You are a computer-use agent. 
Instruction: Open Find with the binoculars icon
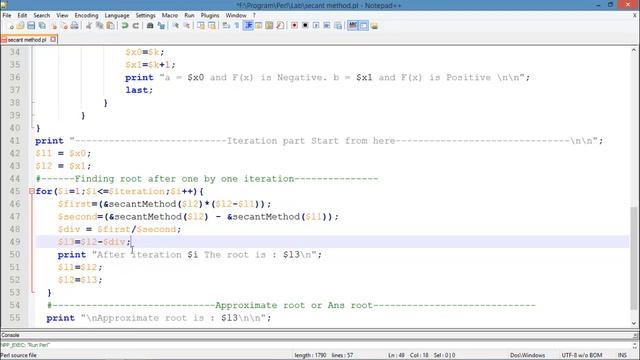click(150, 26)
